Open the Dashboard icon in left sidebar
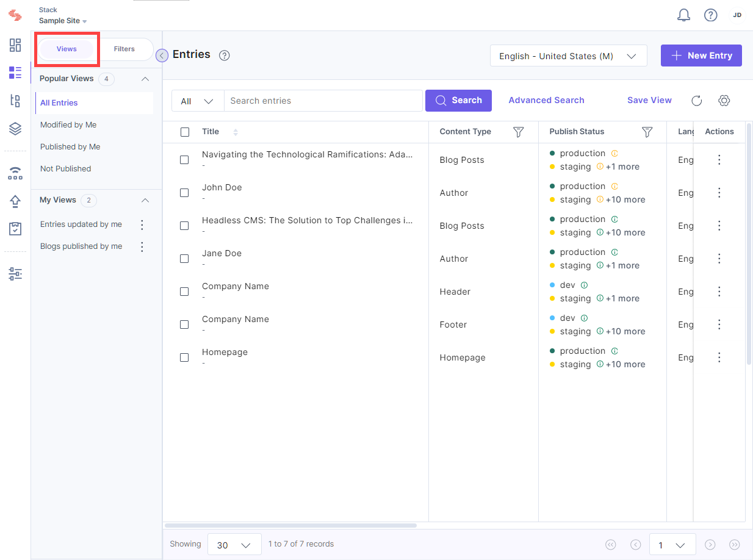The height and width of the screenshot is (560, 753). (x=15, y=45)
